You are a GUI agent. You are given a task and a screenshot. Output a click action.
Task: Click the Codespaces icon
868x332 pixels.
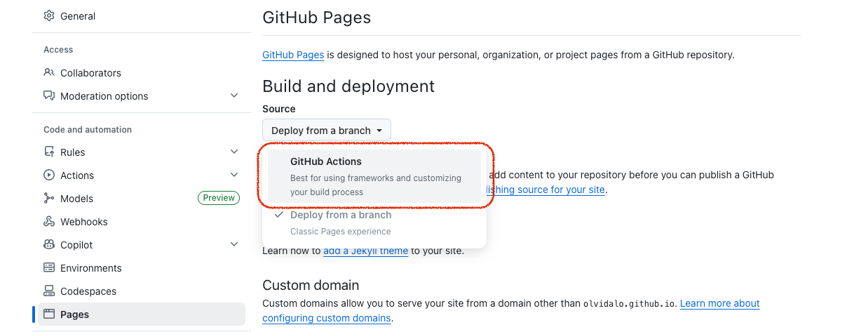[49, 291]
